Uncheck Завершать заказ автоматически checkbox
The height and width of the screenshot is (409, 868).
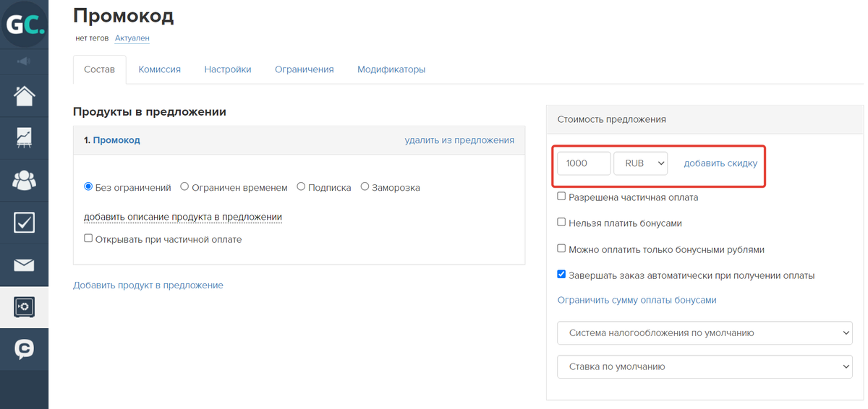click(561, 275)
